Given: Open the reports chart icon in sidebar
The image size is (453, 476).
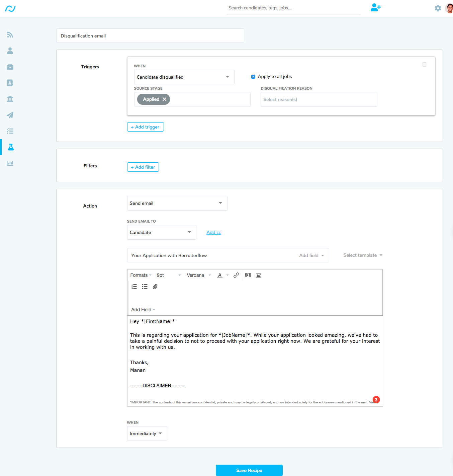Looking at the screenshot, I should click(x=10, y=163).
